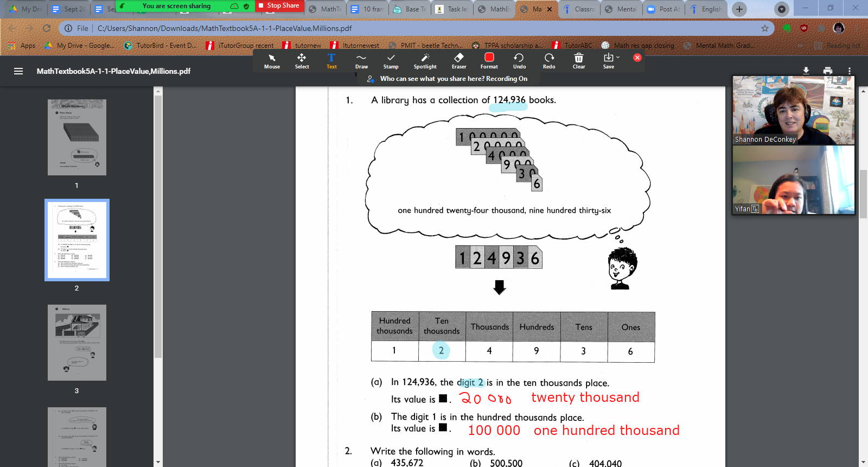Viewport: 868px width, 467px height.
Task: Expand the Save dropdown arrow
Action: (618, 57)
